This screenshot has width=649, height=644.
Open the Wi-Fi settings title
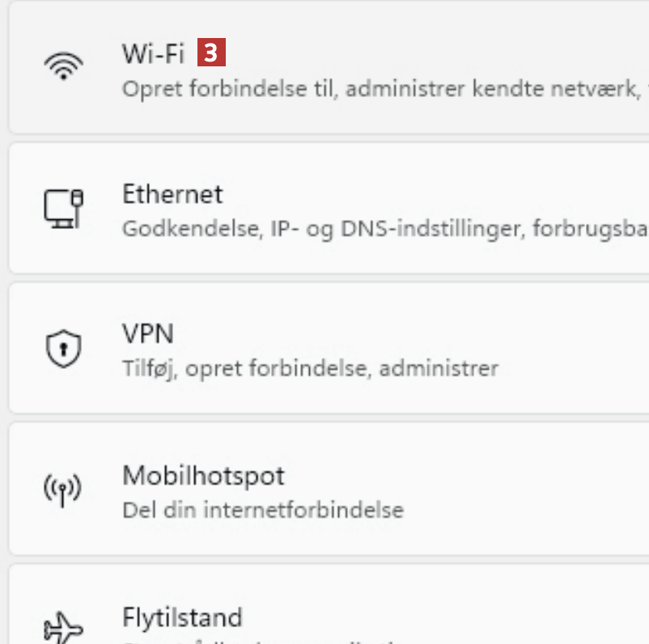154,53
